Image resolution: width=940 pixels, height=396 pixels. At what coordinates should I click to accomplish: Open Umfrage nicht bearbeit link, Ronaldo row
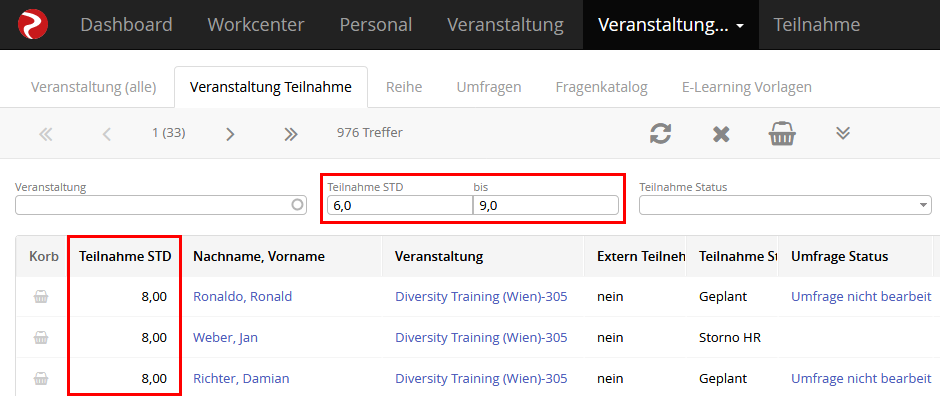861,297
